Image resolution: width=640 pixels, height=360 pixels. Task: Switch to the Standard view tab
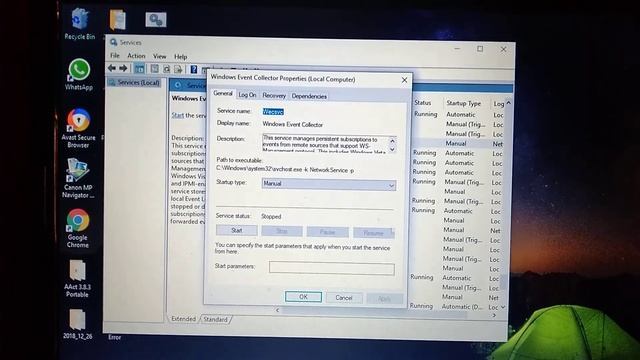216,319
